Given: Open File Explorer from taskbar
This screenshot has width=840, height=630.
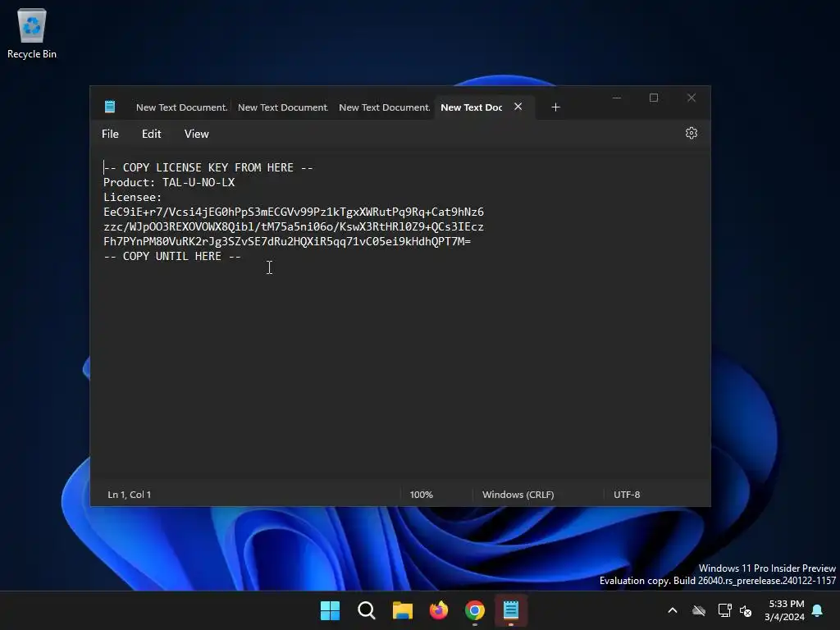Looking at the screenshot, I should click(402, 610).
